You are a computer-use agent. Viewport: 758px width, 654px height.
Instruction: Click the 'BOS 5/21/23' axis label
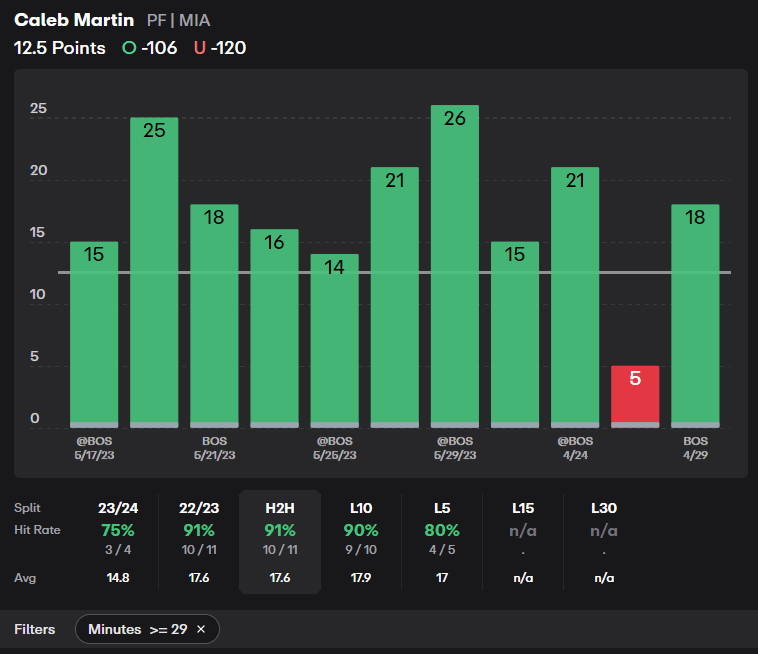pos(214,448)
